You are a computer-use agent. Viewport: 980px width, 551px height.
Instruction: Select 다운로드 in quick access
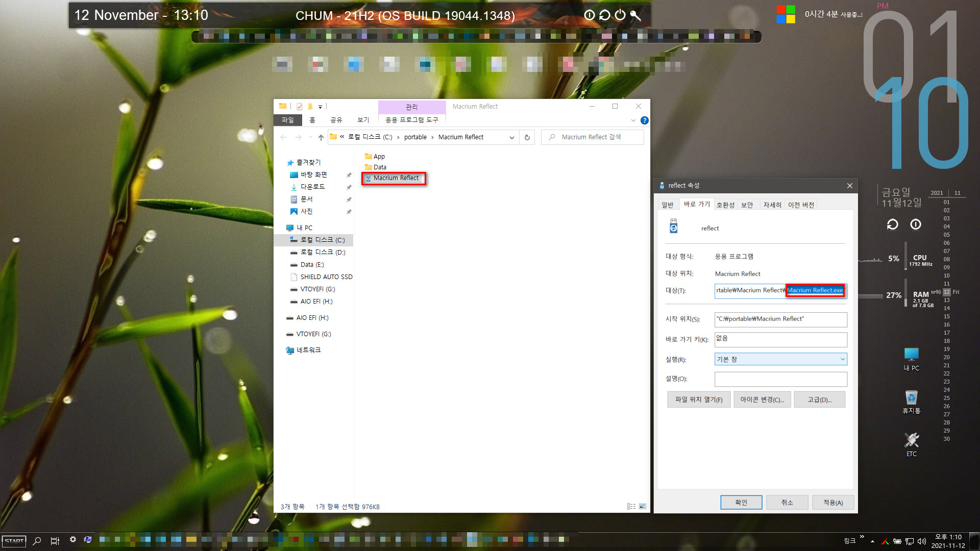[312, 187]
